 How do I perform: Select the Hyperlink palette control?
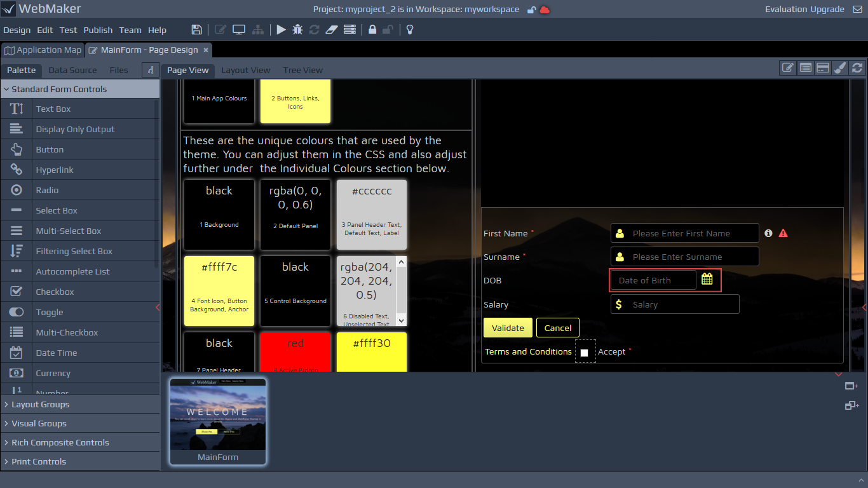tap(80, 170)
